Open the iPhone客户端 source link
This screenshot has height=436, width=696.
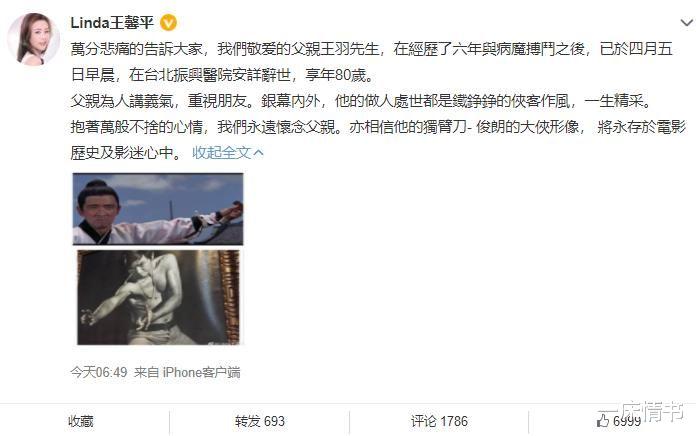tap(201, 372)
